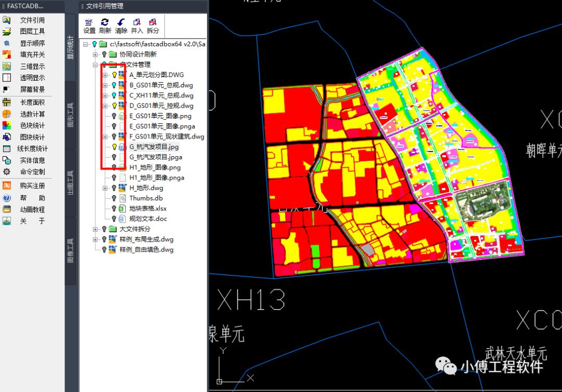Click the 购买注册 purchase registration entry
Screen dimensions: 562x392
click(x=32, y=186)
